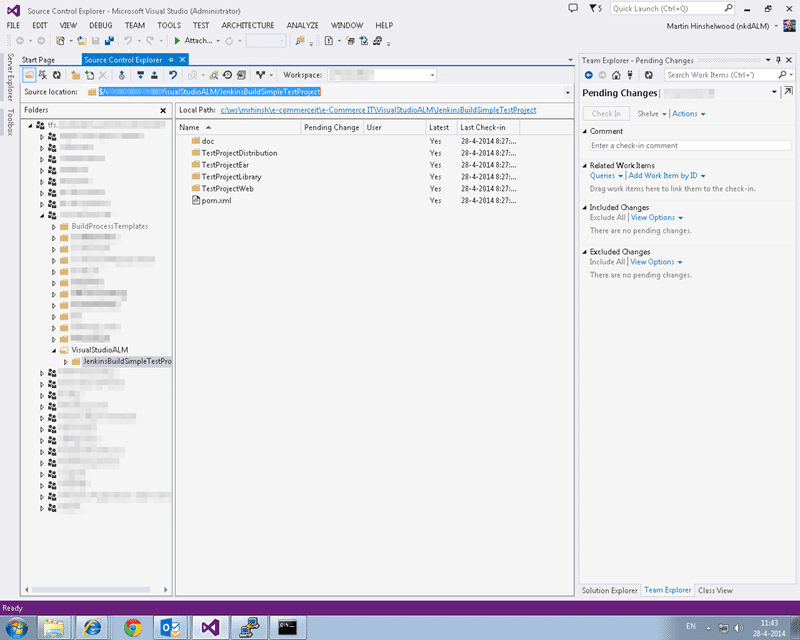Viewport: 800px width, 640px height.
Task: Click the Quick Launch search box
Action: coord(672,8)
